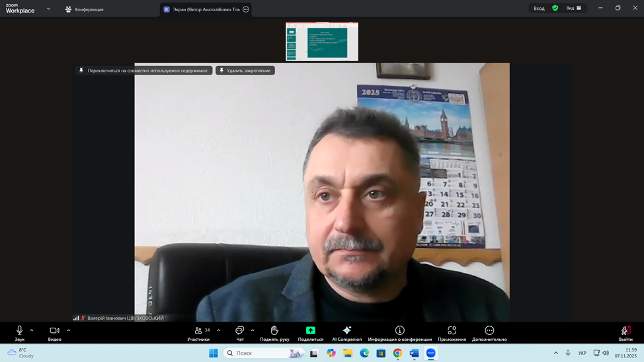
Task: Open Google Chrome from the taskbar
Action: coord(397,353)
